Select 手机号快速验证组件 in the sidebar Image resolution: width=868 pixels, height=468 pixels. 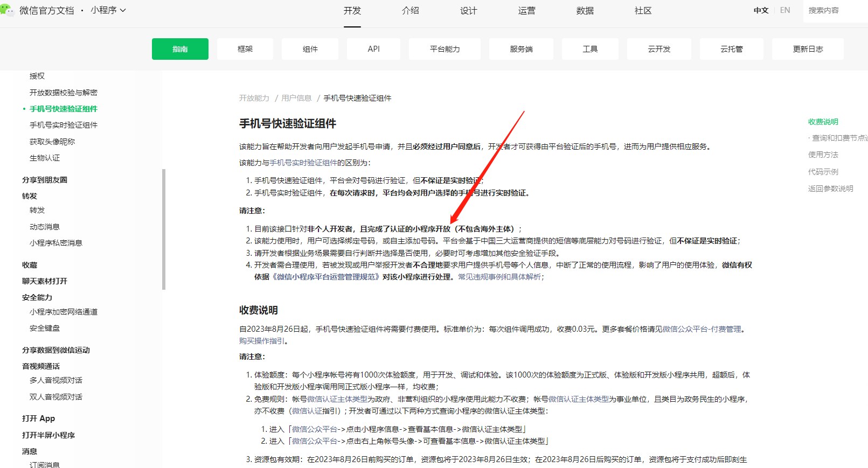tap(64, 109)
